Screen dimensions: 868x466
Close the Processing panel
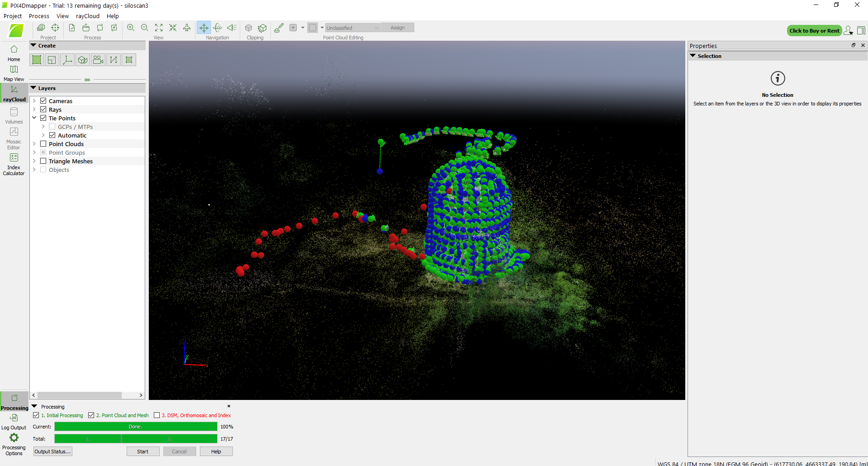(229, 406)
